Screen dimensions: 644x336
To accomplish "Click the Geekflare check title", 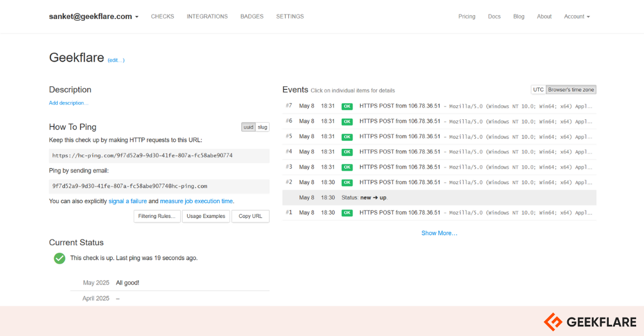I will tap(76, 58).
